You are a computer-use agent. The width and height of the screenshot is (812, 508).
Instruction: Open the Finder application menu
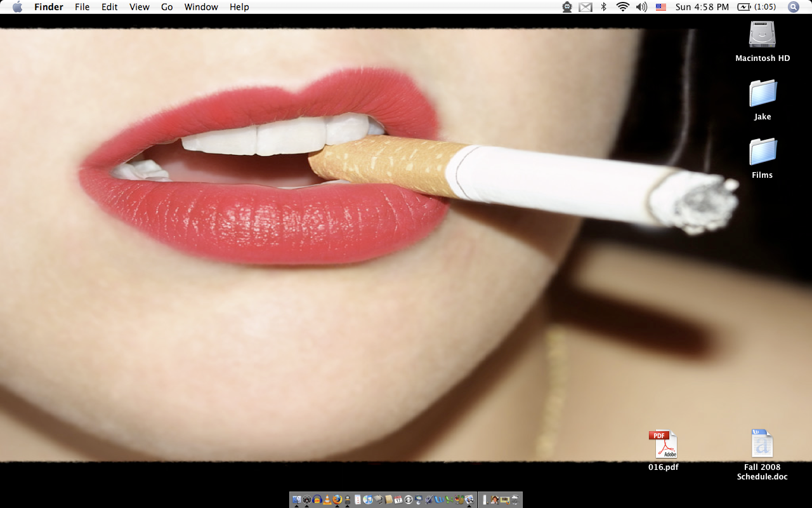(x=49, y=7)
